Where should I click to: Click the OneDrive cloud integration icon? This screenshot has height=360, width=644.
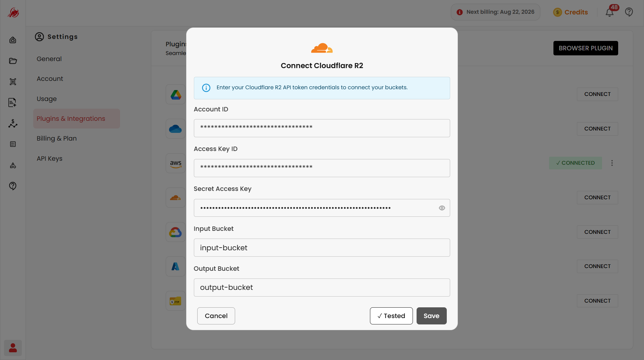(x=176, y=129)
